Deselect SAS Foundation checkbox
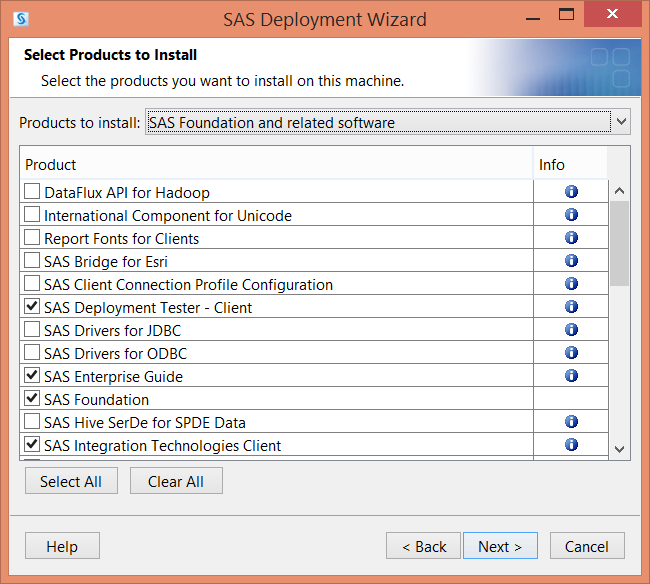This screenshot has height=584, width=650. (x=32, y=399)
